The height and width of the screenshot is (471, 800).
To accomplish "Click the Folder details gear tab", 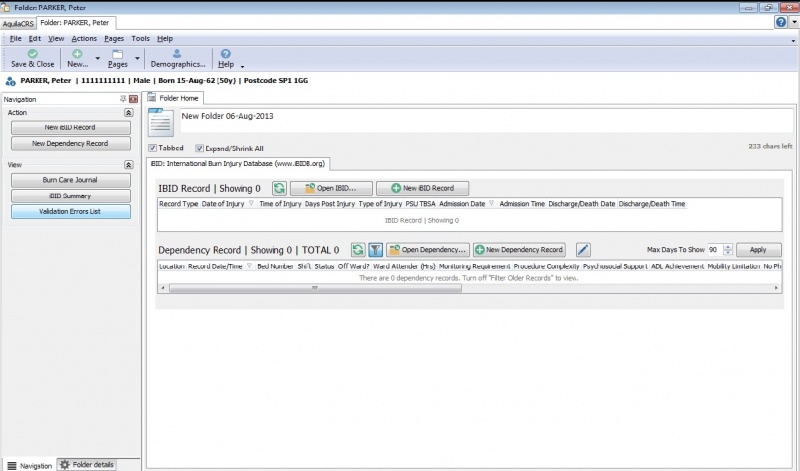I will [87, 464].
